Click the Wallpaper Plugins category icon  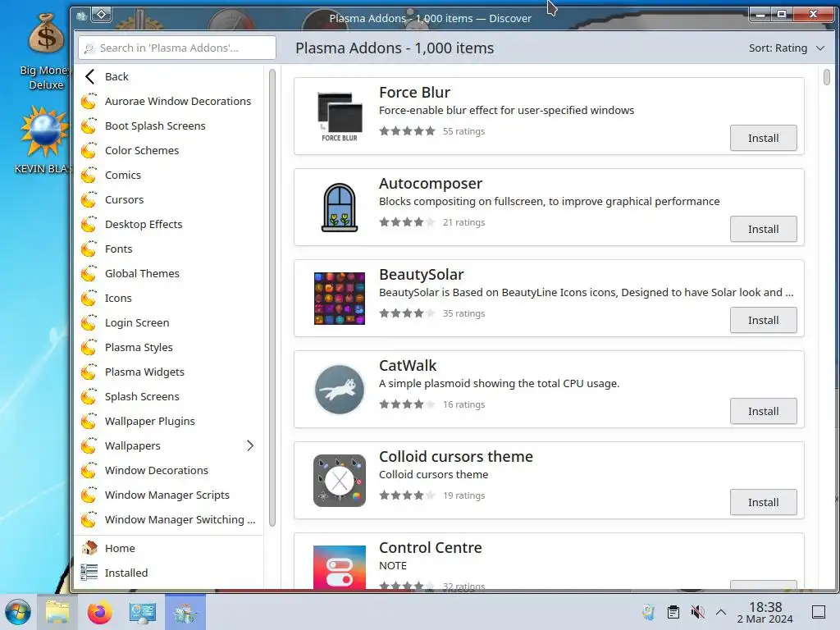coord(89,422)
